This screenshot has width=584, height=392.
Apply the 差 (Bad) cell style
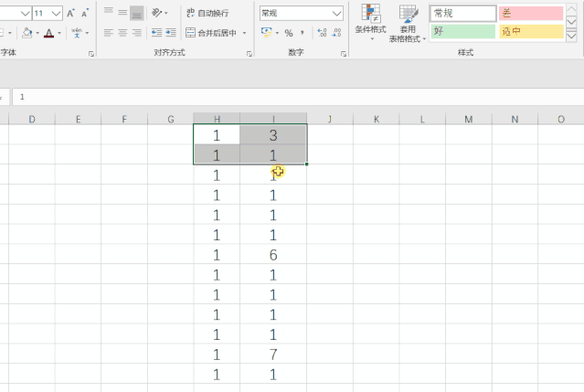pyautogui.click(x=530, y=13)
